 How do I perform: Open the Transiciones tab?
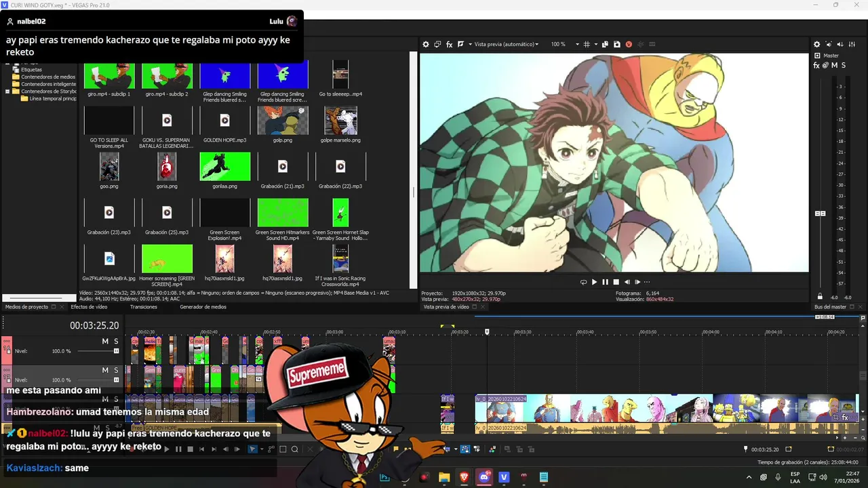pos(144,307)
